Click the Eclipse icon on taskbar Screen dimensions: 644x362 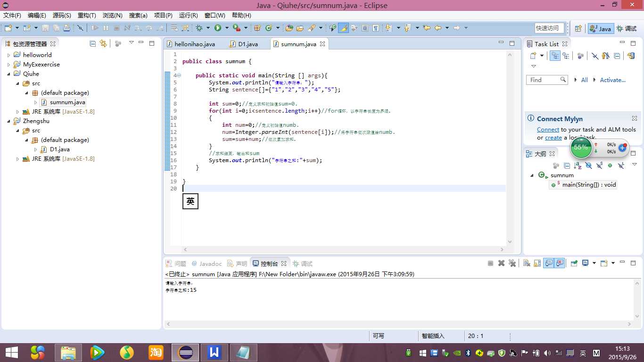pyautogui.click(x=185, y=352)
